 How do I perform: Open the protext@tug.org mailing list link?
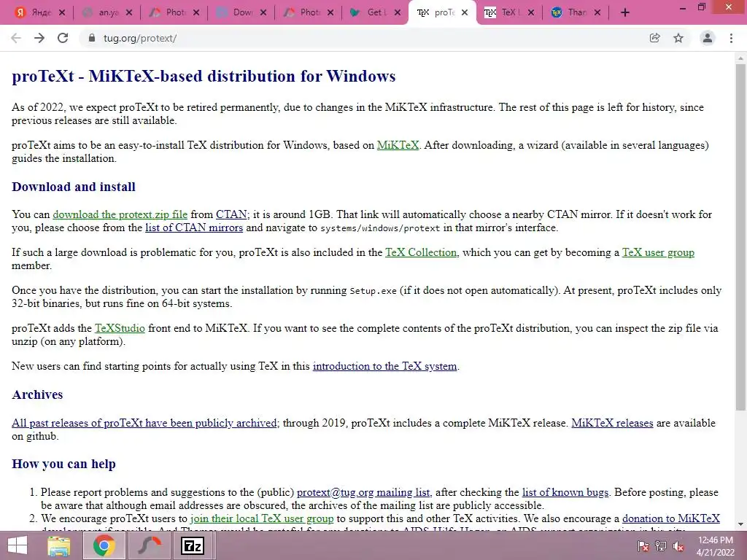364,492
